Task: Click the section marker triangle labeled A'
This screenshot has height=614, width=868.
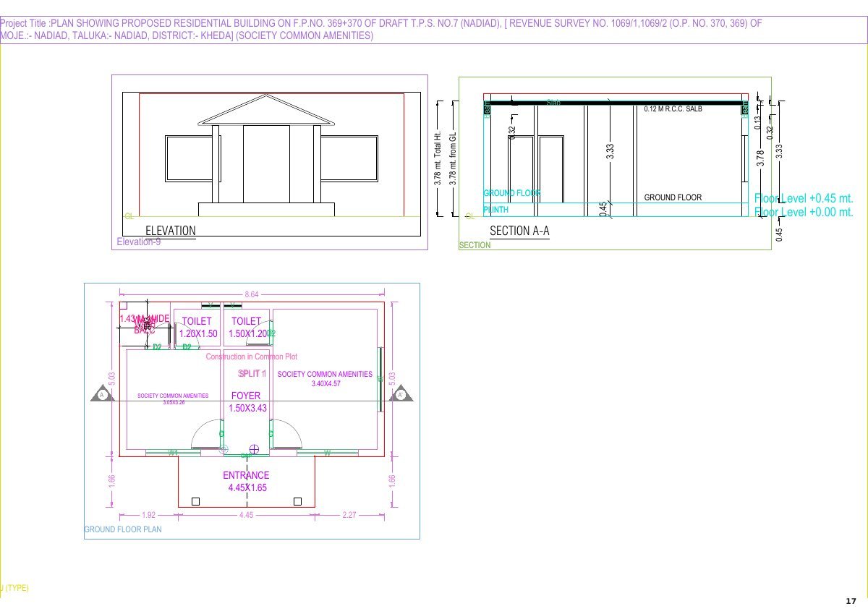Action: (x=400, y=395)
